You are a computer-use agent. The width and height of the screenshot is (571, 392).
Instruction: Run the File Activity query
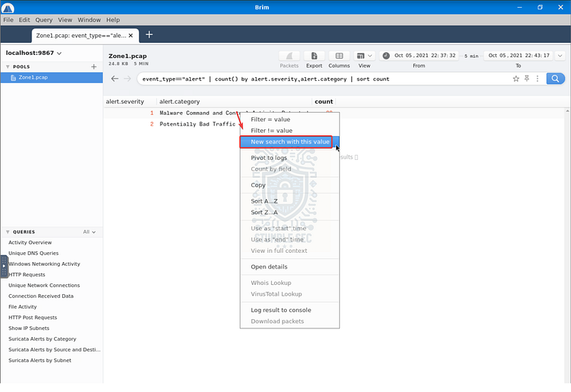tap(23, 307)
